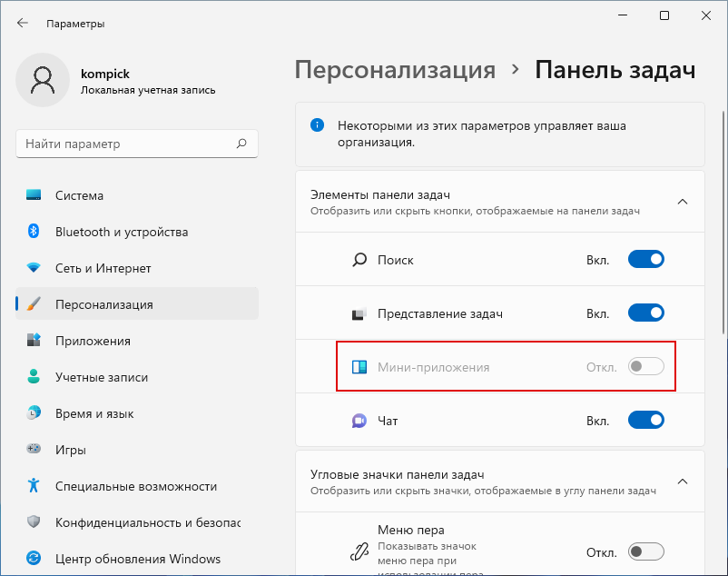Click the Специальные возможности accessibility icon

point(34,485)
